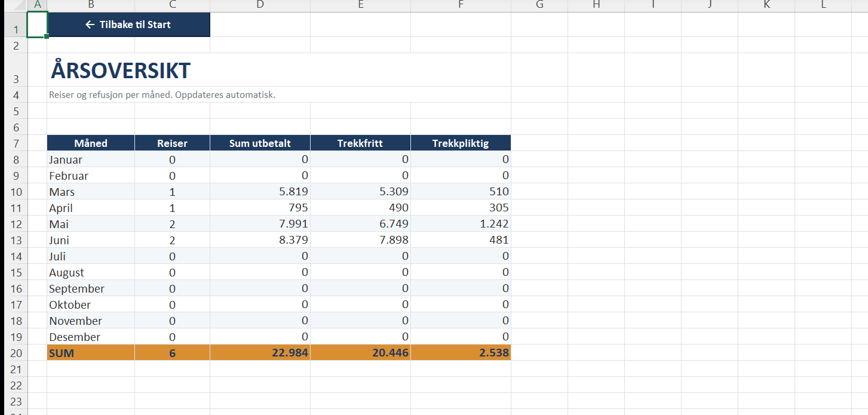Click the SUM label cell

(91, 353)
